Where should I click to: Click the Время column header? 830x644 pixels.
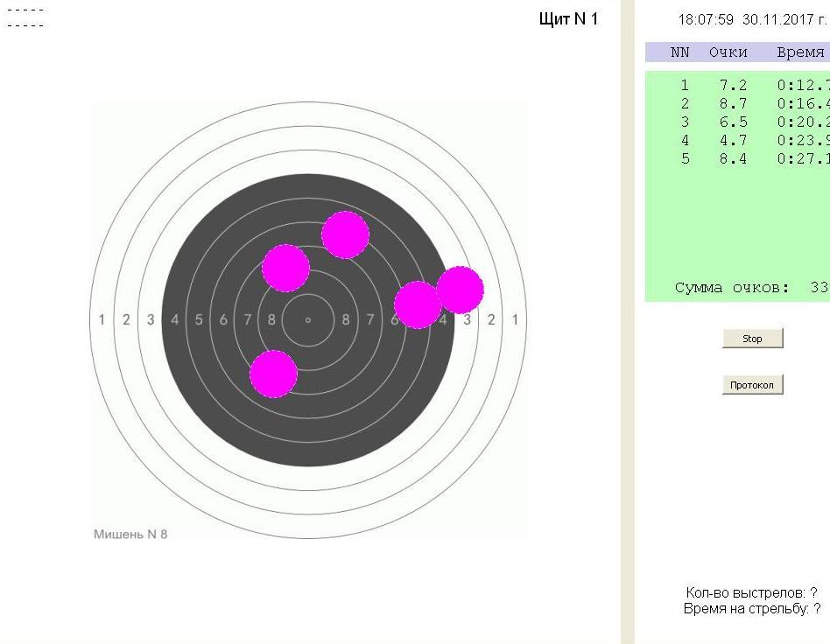click(800, 52)
